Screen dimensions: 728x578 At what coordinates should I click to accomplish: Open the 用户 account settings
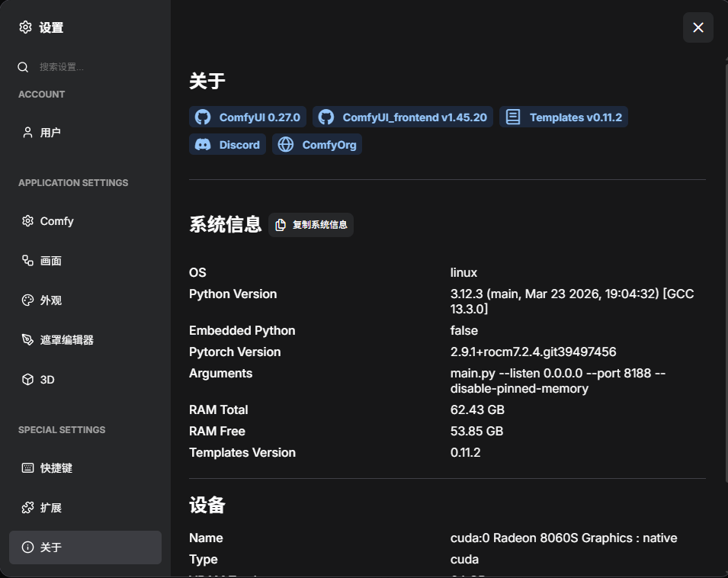pos(85,133)
